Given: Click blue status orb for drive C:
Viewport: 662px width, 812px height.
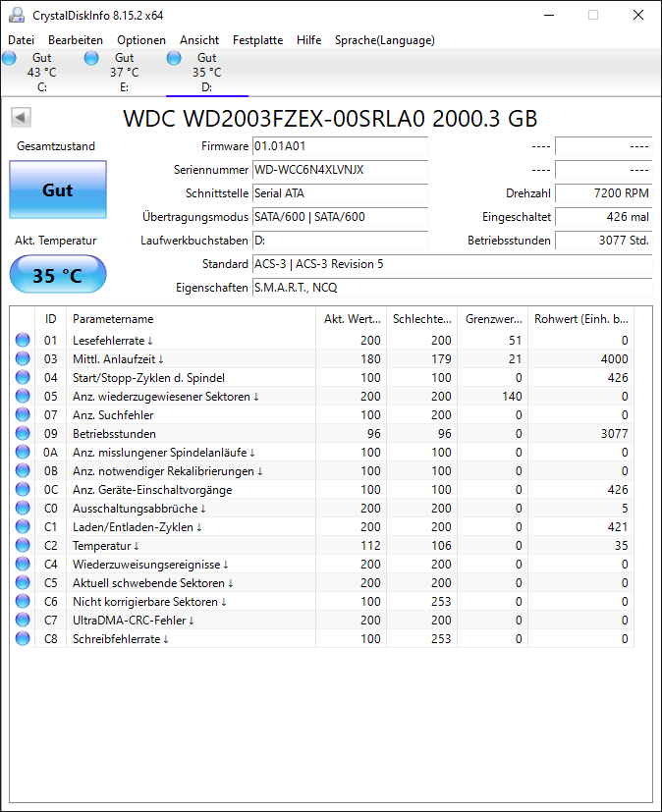Looking at the screenshot, I should [x=9, y=58].
